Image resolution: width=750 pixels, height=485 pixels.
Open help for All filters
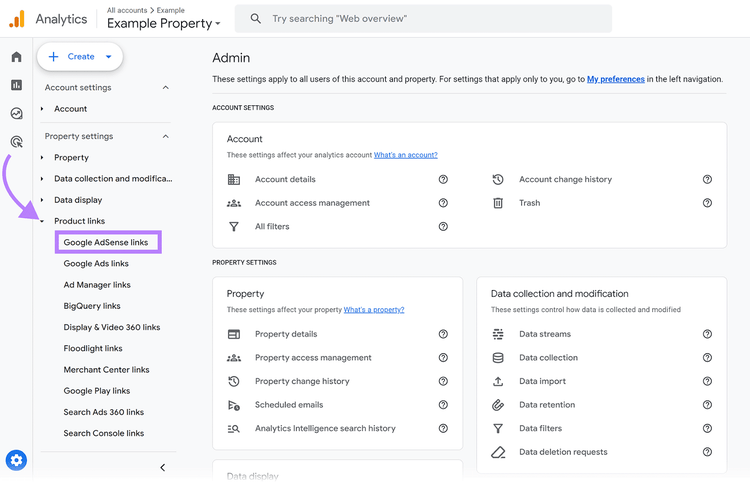click(x=443, y=226)
